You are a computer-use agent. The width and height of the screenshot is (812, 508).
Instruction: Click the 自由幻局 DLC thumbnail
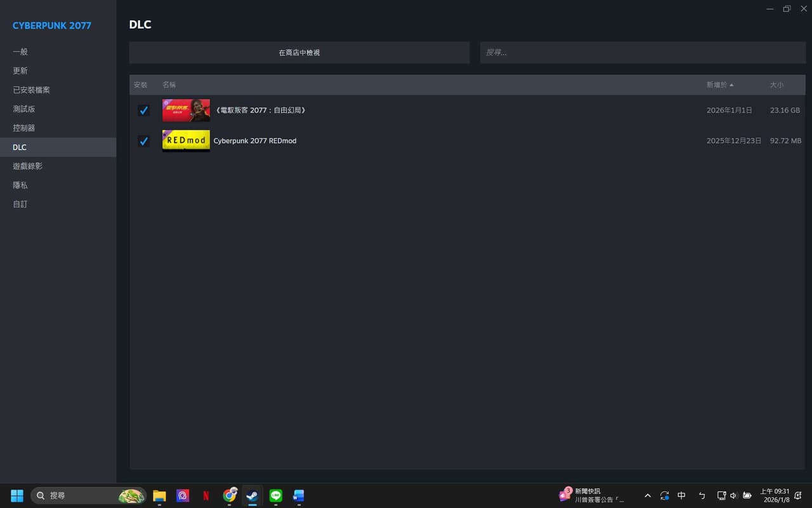point(186,110)
